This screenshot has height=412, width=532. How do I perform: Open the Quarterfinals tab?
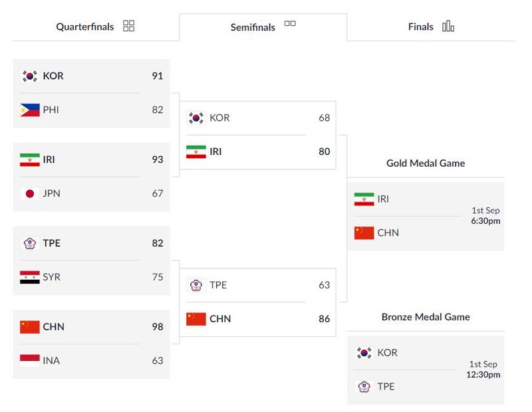95,27
